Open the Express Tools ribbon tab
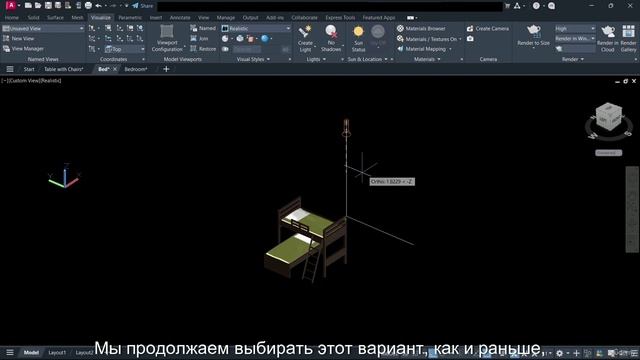This screenshot has height=360, width=640. coord(340,18)
